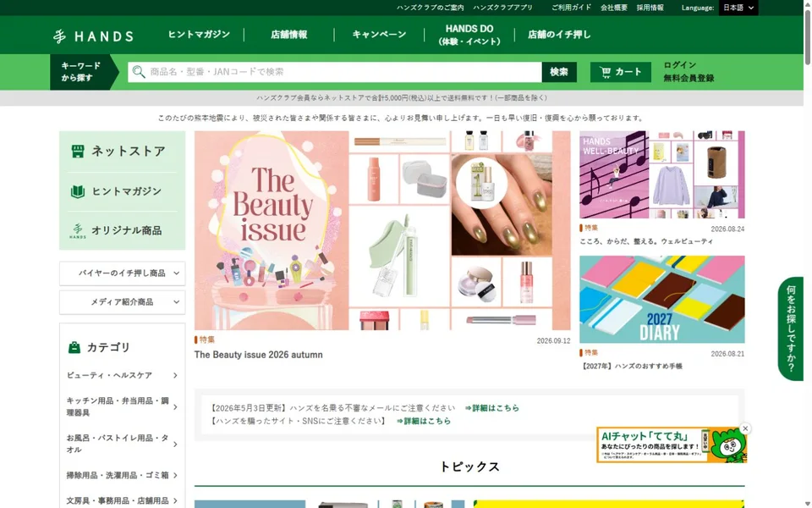
Task: Click the ログイン link
Action: pyautogui.click(x=680, y=65)
